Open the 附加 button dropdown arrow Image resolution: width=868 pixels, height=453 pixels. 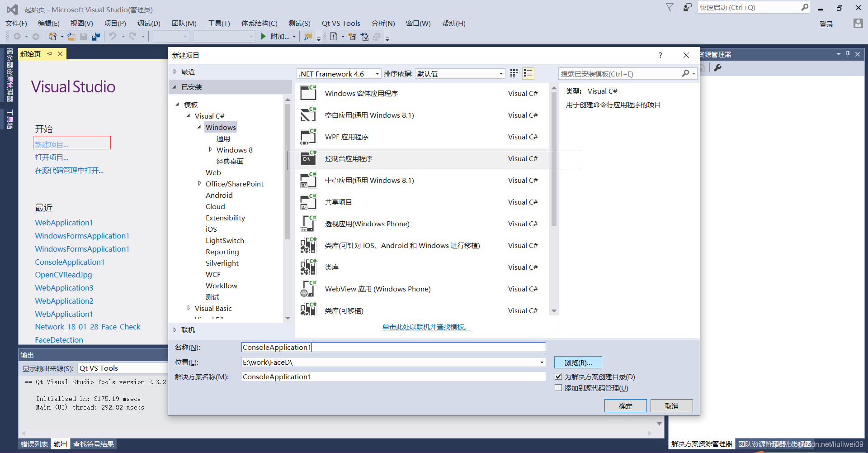coord(294,36)
